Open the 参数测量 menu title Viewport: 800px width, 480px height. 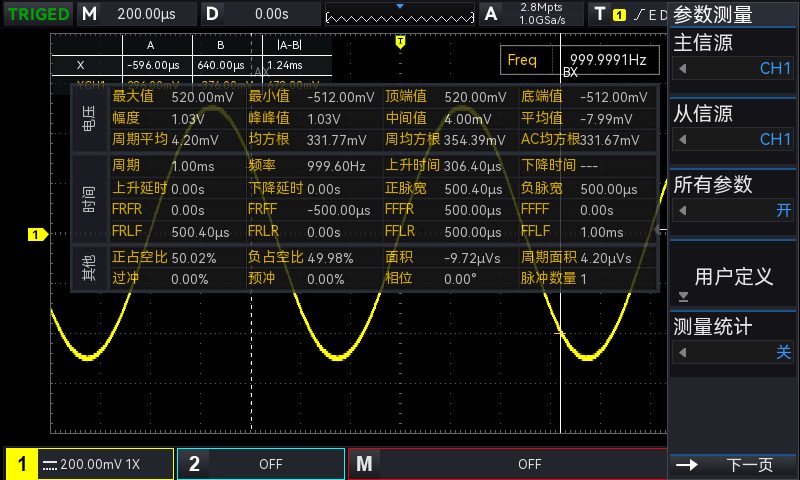click(x=712, y=14)
